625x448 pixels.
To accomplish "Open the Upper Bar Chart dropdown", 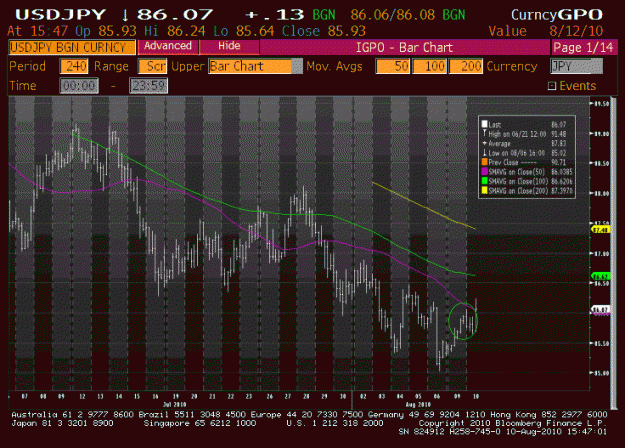I will (x=256, y=66).
